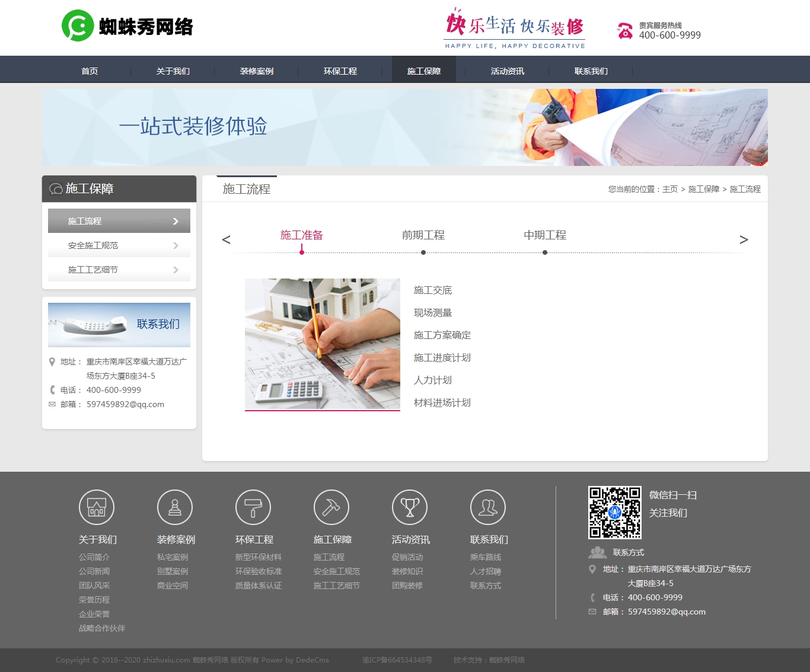This screenshot has height=672, width=810.
Task: Click the red telephone hotline icon
Action: click(x=625, y=31)
